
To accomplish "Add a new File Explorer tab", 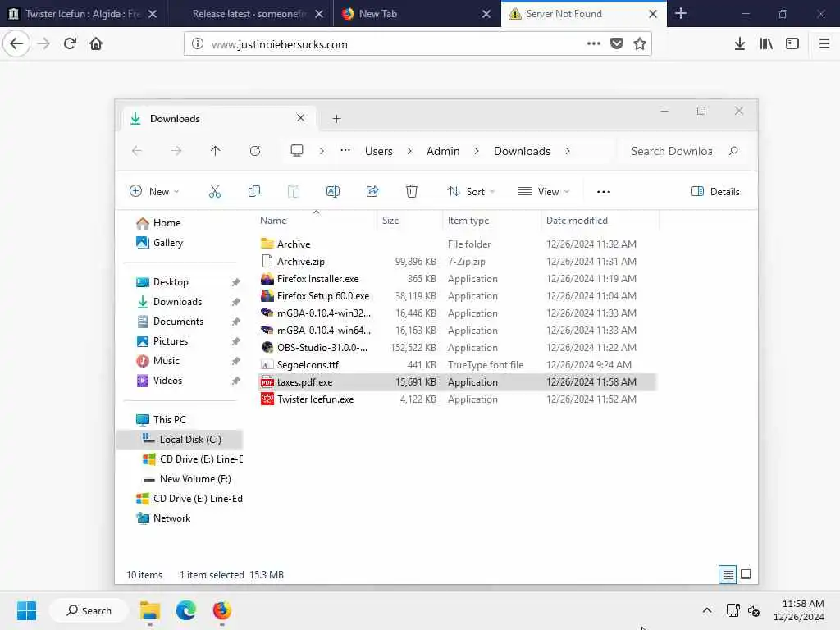I will pos(336,118).
